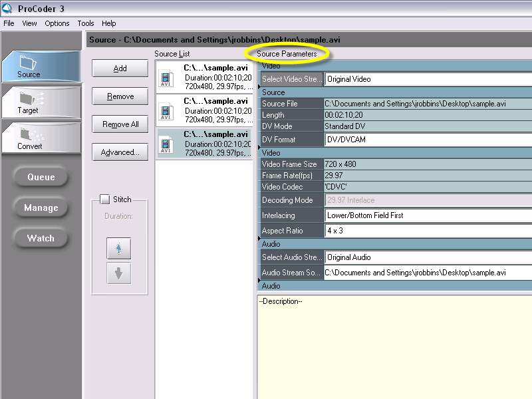The height and width of the screenshot is (399, 532).
Task: Select the second sample.avi in Source List
Action: tap(204, 110)
